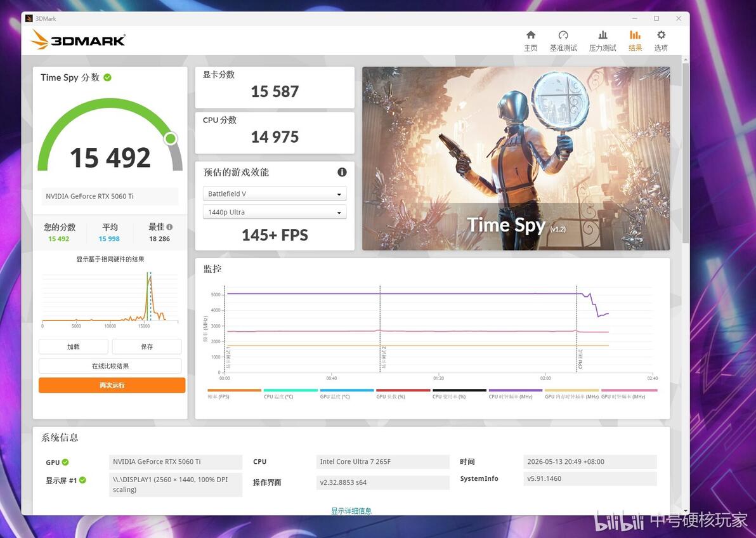
Task: Click the main window vertical scrollbar
Action: pyautogui.click(x=686, y=153)
